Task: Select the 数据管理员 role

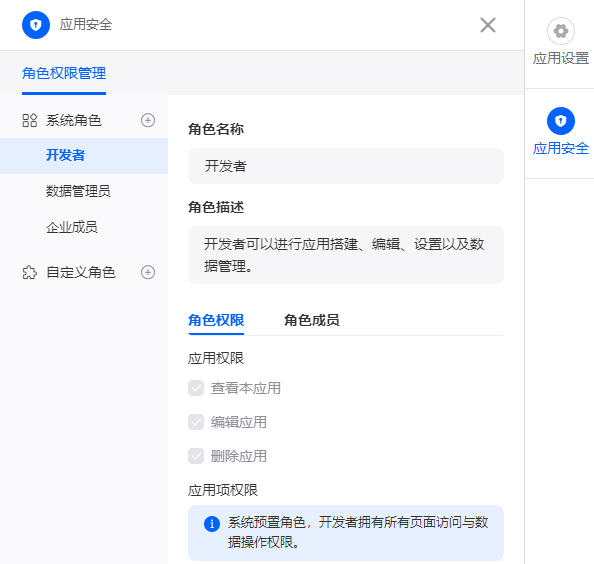Action: coord(84,191)
